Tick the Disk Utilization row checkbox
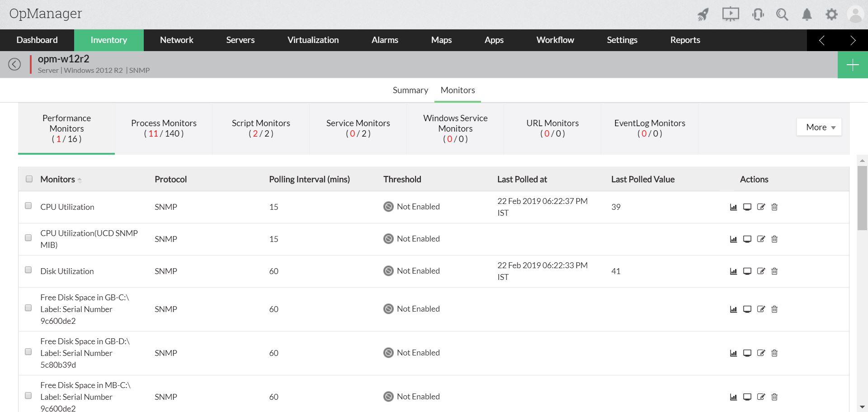 [28, 270]
